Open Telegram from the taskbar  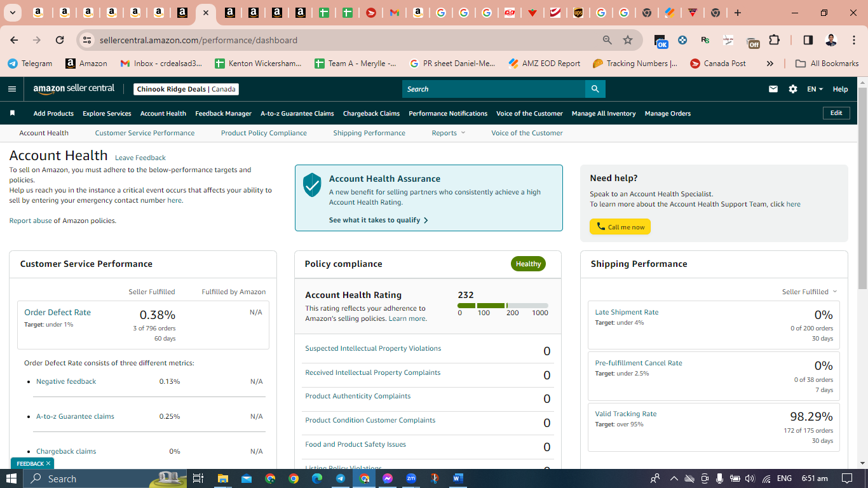point(341,478)
